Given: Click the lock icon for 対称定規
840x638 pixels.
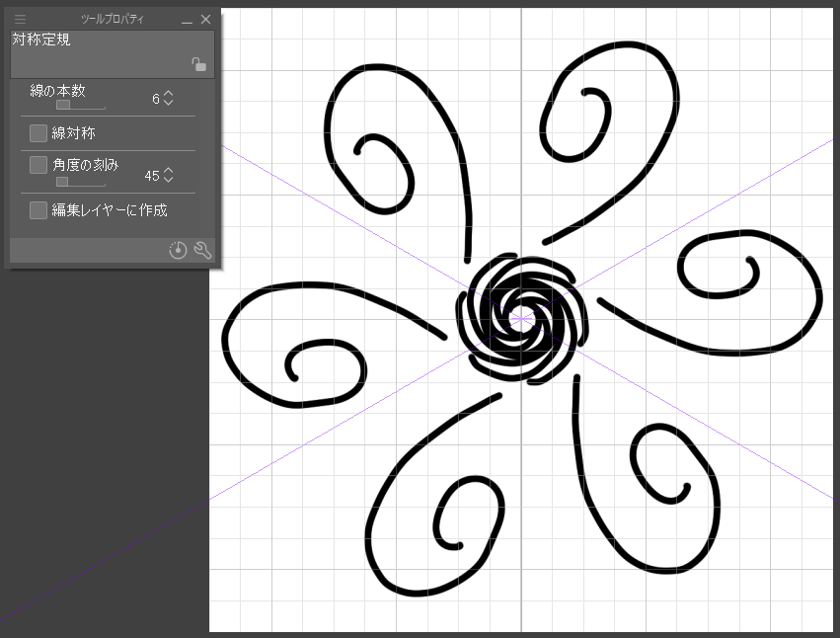Looking at the screenshot, I should coord(198,64).
